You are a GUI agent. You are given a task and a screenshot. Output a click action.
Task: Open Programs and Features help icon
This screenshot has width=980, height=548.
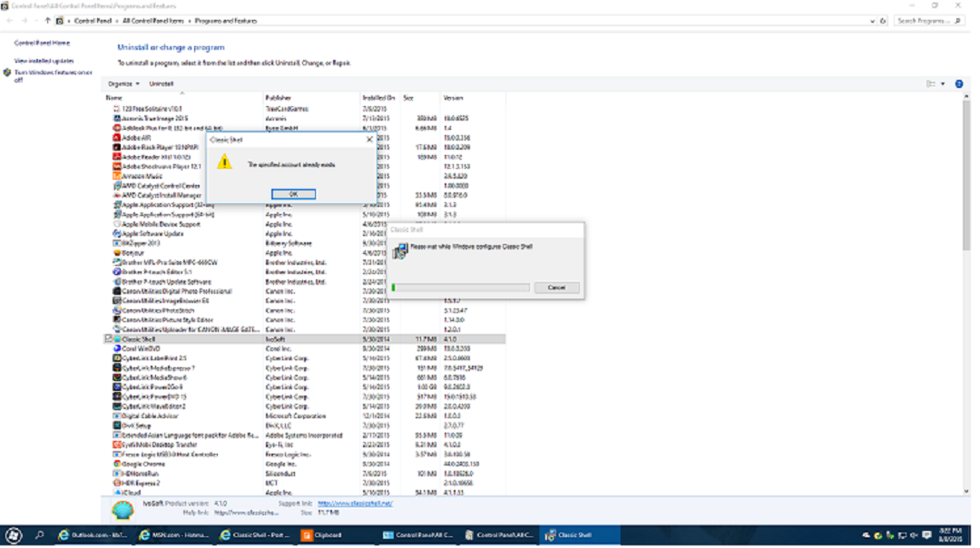pos(959,84)
